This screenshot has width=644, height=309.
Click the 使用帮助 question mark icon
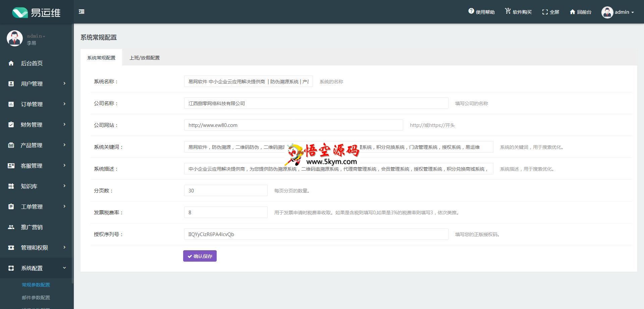[x=471, y=11]
